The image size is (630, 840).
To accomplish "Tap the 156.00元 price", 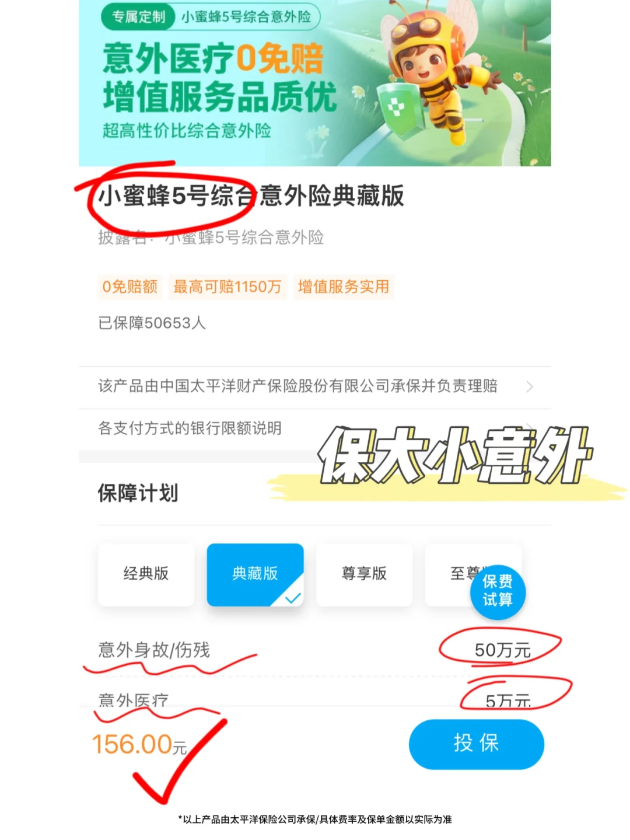I will [x=139, y=744].
